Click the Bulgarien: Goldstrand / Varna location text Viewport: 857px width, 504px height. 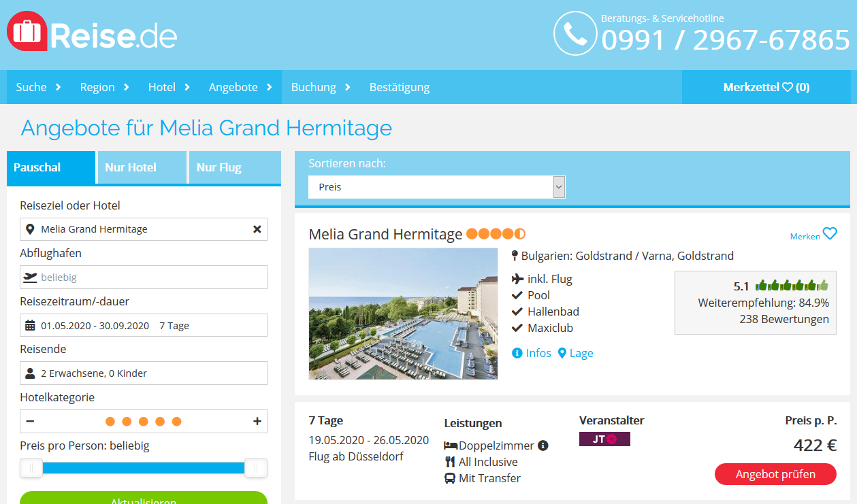628,256
